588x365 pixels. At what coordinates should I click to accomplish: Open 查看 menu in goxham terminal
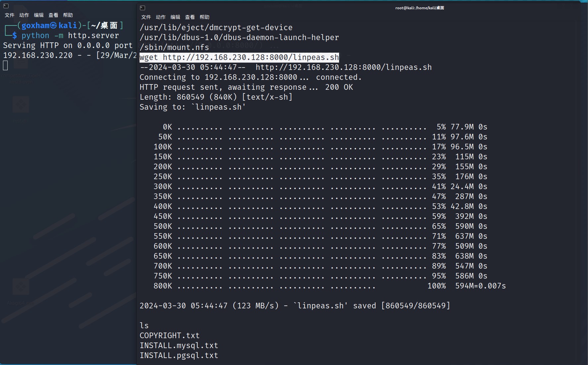click(x=53, y=15)
